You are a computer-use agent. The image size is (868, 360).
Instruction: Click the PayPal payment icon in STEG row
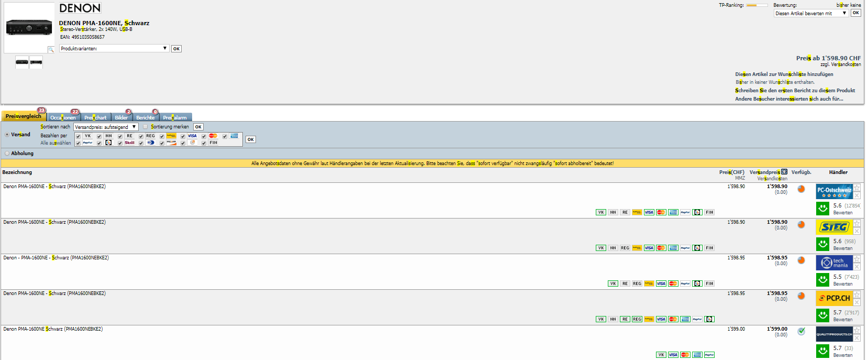[x=685, y=248]
